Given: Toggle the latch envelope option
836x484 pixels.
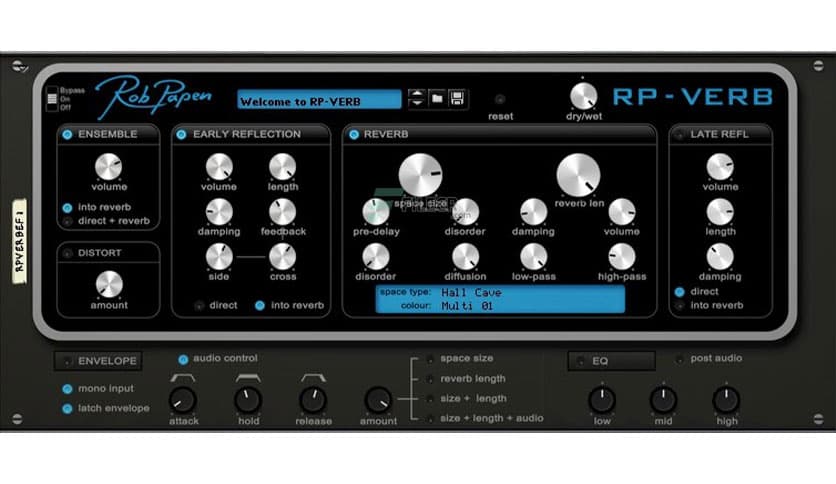Looking at the screenshot, I should pos(67,409).
